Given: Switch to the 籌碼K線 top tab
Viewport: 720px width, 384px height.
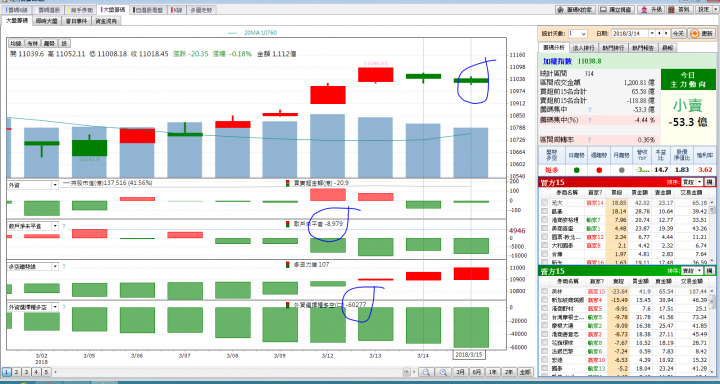Looking at the screenshot, I should pos(17,10).
